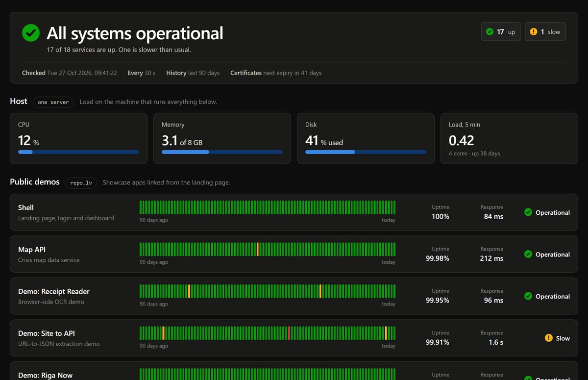Open the 17 up filter badge

[x=501, y=32]
